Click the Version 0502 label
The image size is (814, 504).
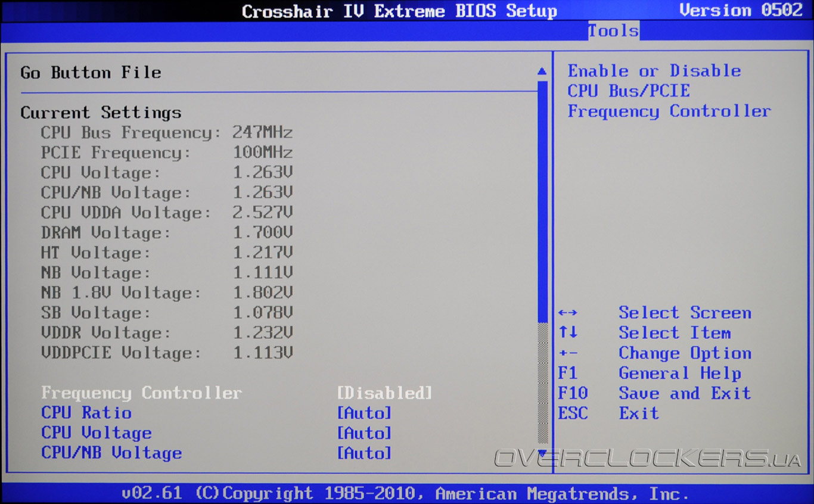(x=742, y=10)
